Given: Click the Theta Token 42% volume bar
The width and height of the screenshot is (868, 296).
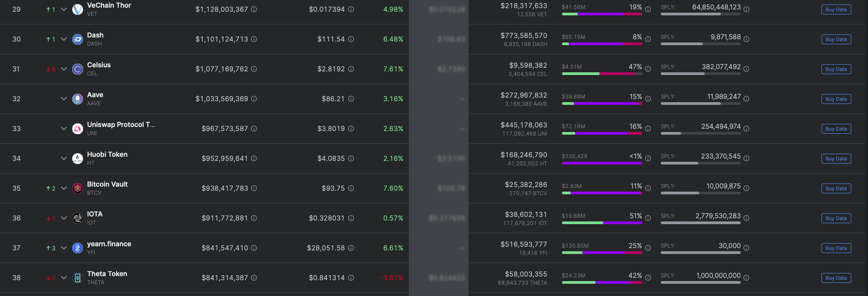Looking at the screenshot, I should 602,282.
